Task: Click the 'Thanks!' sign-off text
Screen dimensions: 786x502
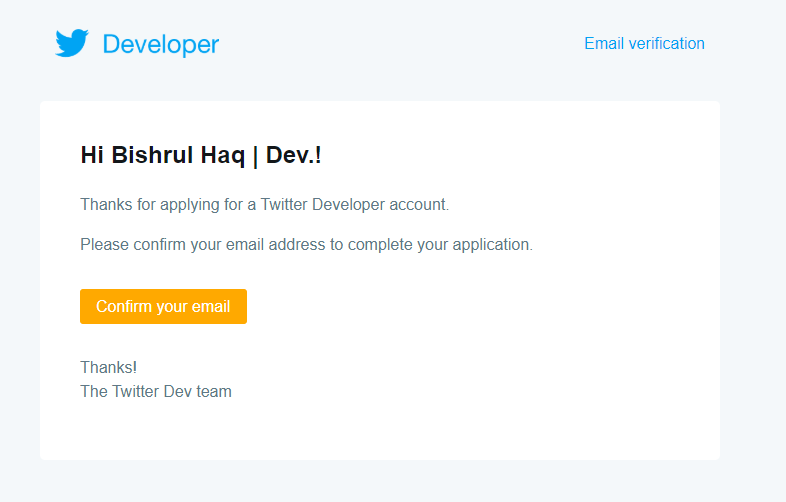Action: click(x=109, y=367)
